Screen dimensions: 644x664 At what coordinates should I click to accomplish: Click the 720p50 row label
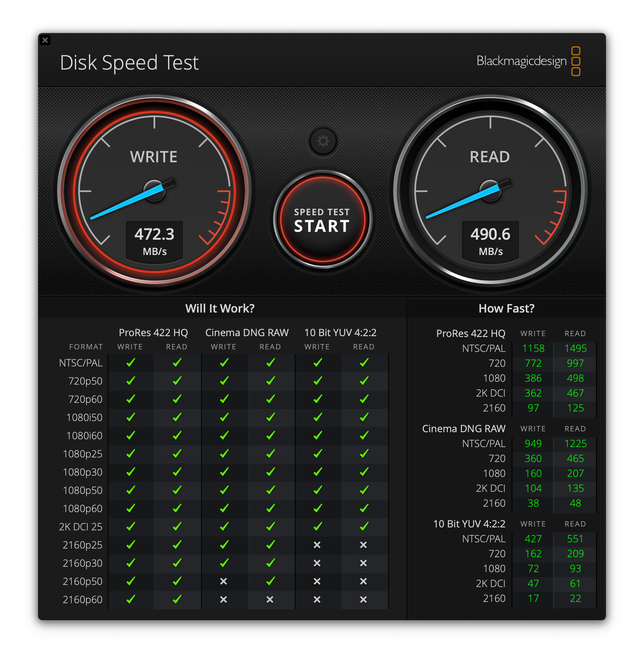(85, 381)
